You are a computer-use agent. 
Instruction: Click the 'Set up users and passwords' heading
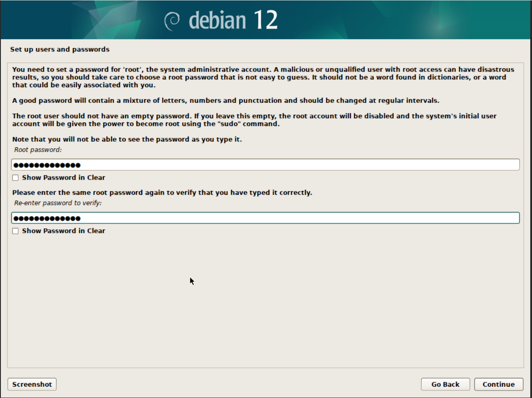[x=60, y=49]
